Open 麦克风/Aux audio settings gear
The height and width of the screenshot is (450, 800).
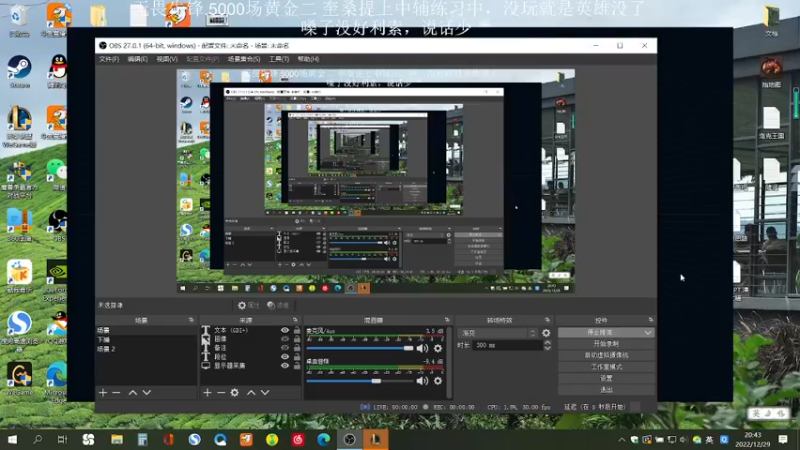coord(438,348)
